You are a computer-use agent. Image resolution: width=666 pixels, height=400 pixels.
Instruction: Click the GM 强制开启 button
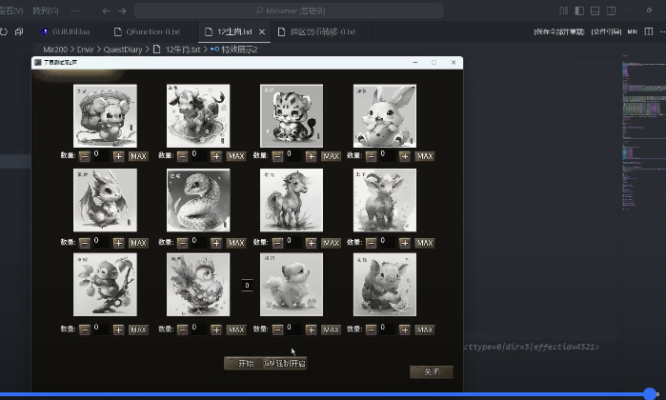click(284, 364)
